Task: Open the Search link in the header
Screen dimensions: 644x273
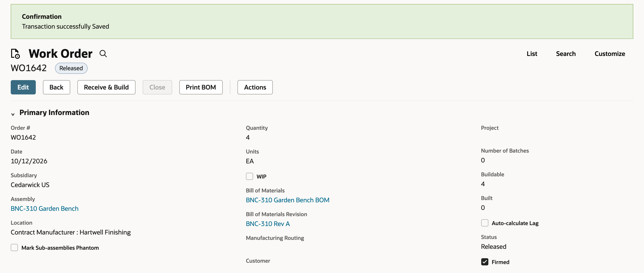Action: [566, 53]
